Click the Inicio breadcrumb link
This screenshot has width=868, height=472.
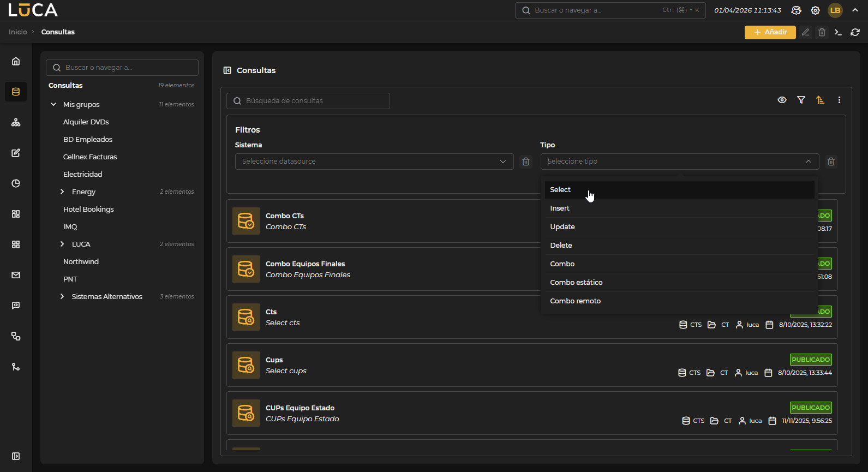pyautogui.click(x=18, y=32)
